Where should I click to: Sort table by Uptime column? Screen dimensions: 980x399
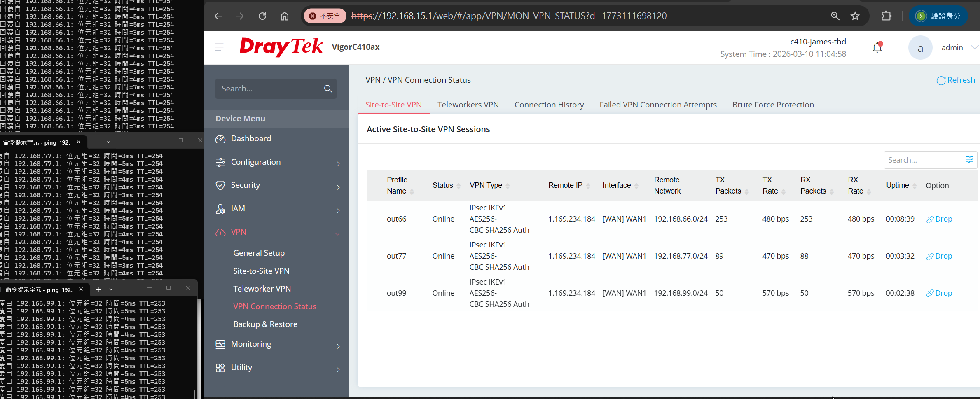tap(901, 185)
